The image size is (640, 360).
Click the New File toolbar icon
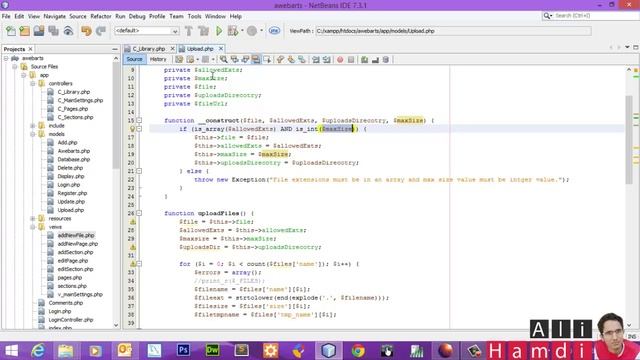pos(11,31)
